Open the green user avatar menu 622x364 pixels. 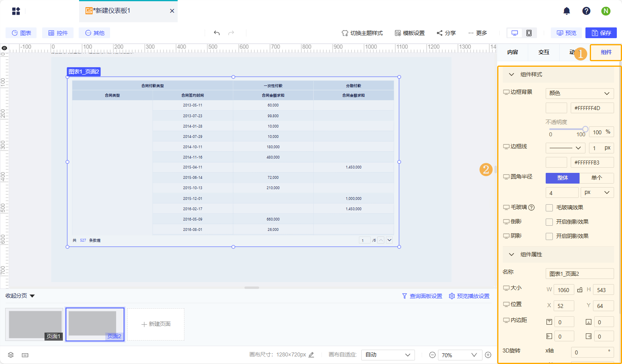click(x=606, y=11)
